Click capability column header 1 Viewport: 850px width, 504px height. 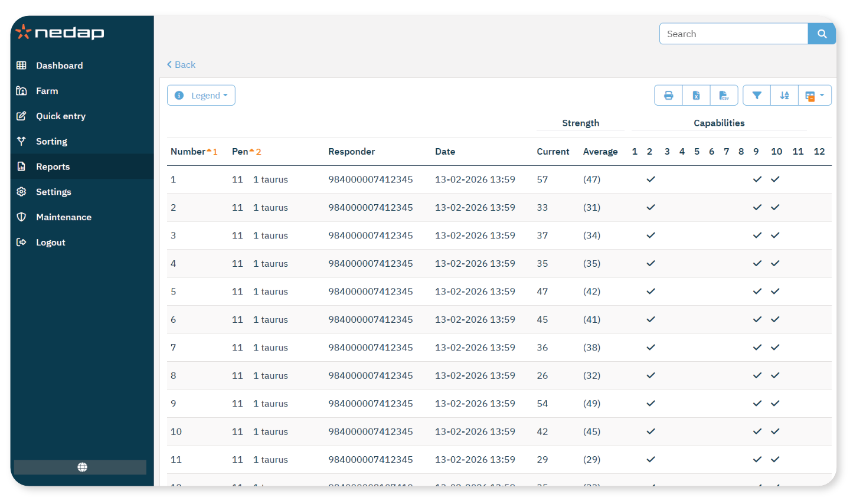635,152
